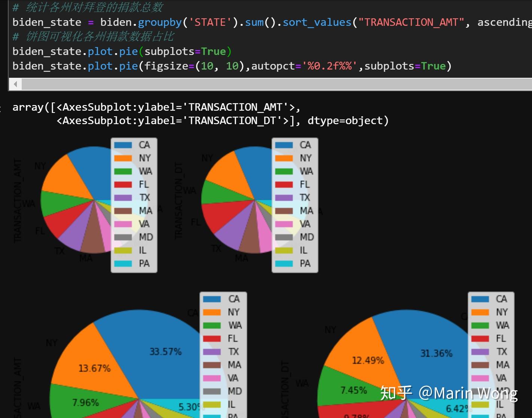Click brown MA swatch in small TRANSACTION_AMT legend
The height and width of the screenshot is (418, 532).
(123, 211)
